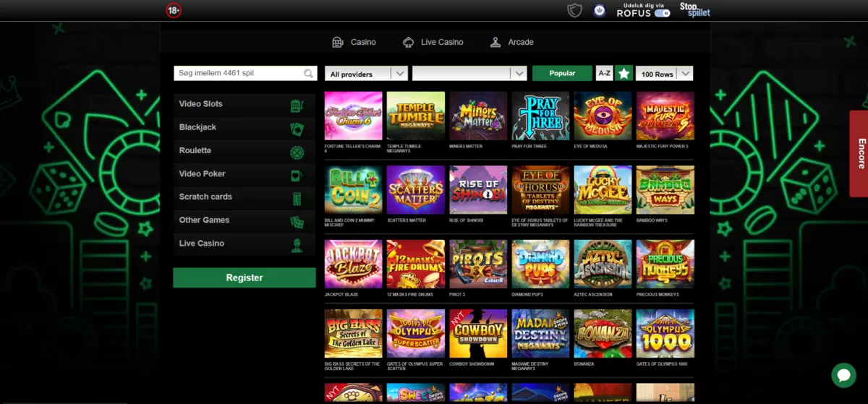Expand the 100 Rows dropdown
Screen dimensions: 868x404
[664, 74]
